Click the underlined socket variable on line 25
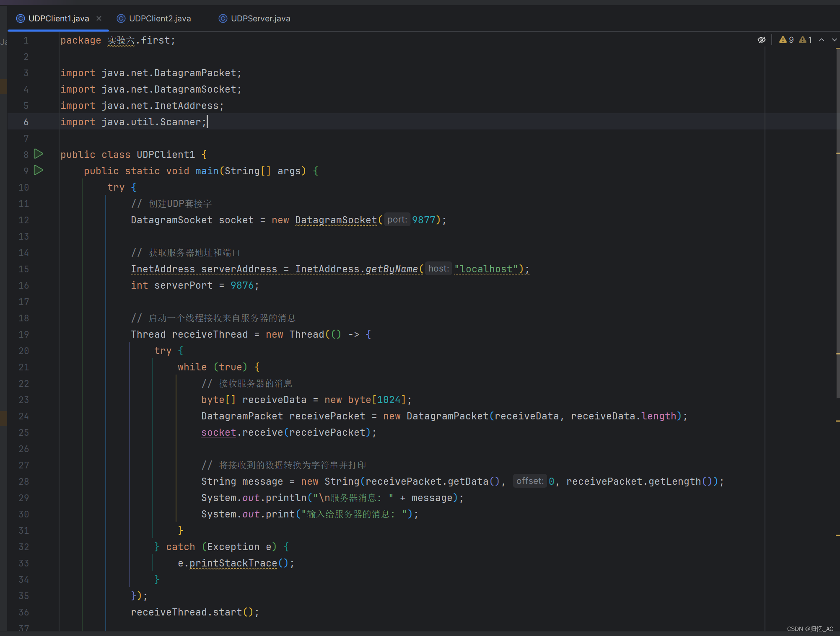This screenshot has width=840, height=636. pos(218,432)
